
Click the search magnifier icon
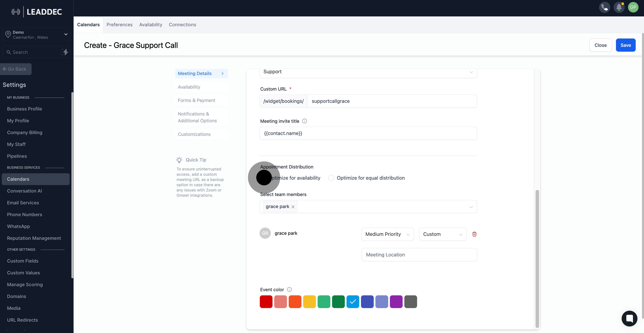(x=9, y=52)
